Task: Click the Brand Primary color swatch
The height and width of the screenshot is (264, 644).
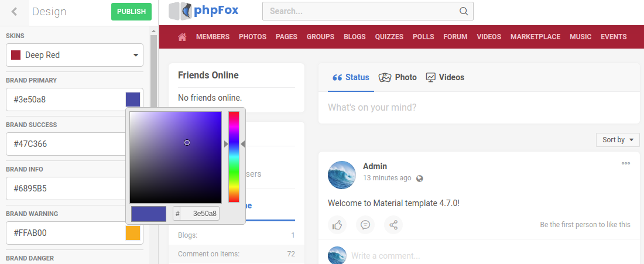Action: coord(133,100)
